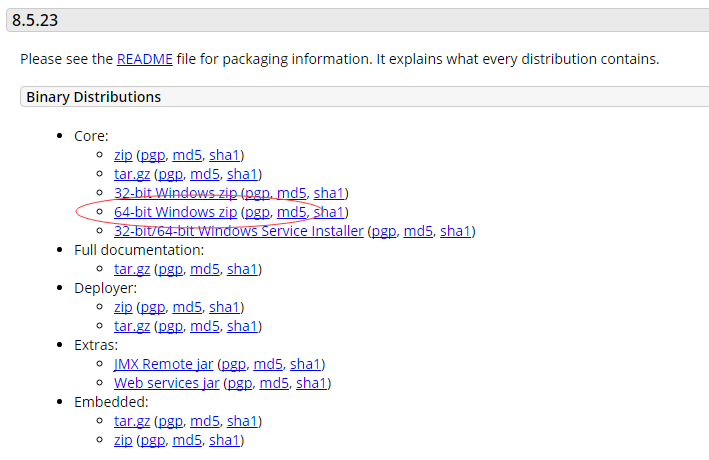This screenshot has width=709, height=460.
Task: Open sha1 checksum for 64-bit Windows zip
Action: [x=328, y=212]
